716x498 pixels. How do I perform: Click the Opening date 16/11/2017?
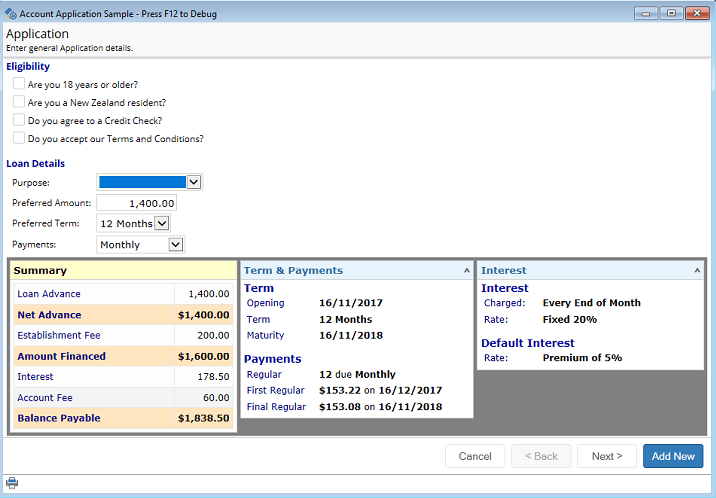click(351, 303)
